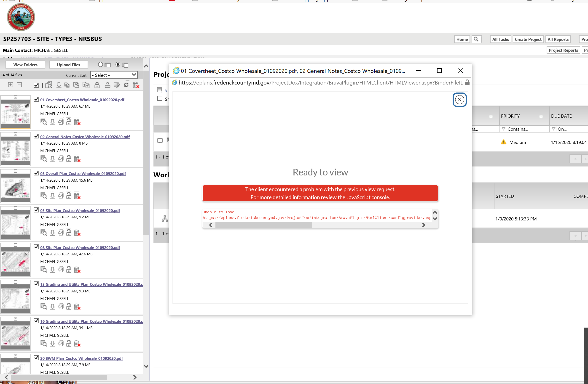Click trash icon under 03 Overall Plan file

pyautogui.click(x=77, y=196)
